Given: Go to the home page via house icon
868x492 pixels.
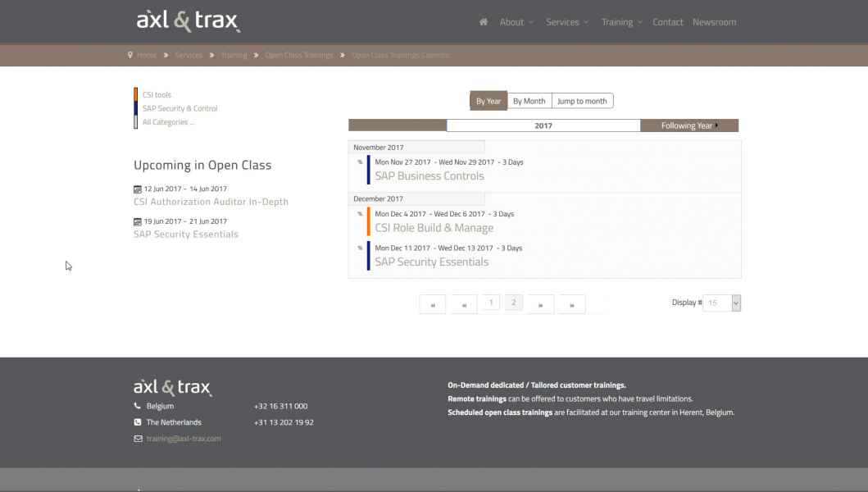Looking at the screenshot, I should (x=484, y=22).
